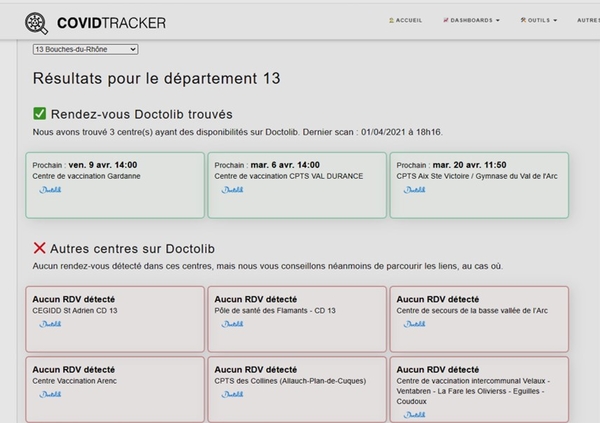Click the text 'ven. 9 avr. 14:00'
This screenshot has height=423, width=600.
click(103, 165)
